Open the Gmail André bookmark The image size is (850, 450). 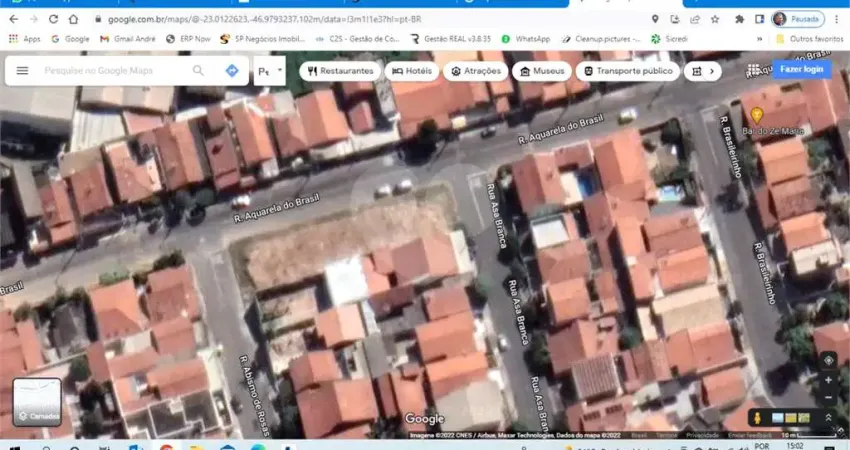click(x=128, y=39)
